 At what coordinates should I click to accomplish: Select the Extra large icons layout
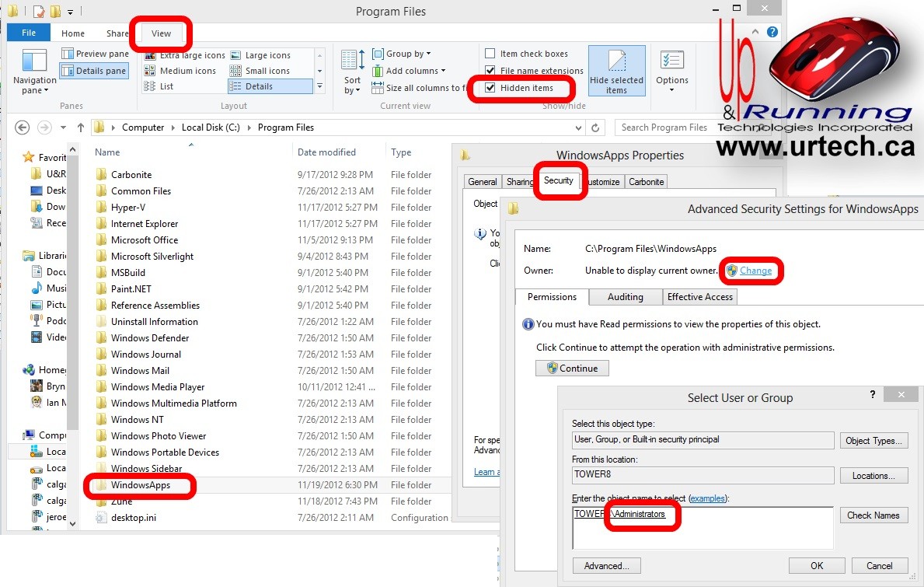(185, 55)
